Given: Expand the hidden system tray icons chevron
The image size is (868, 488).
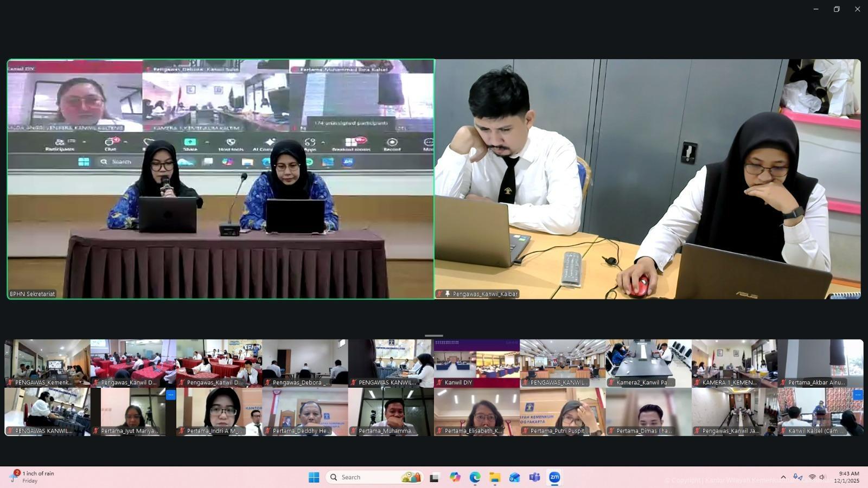Looking at the screenshot, I should click(x=783, y=477).
